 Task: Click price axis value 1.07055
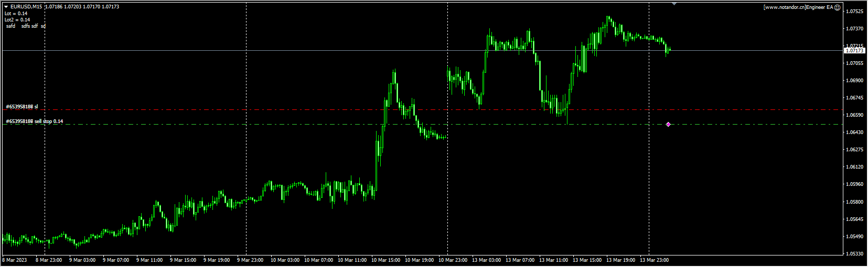(x=855, y=63)
